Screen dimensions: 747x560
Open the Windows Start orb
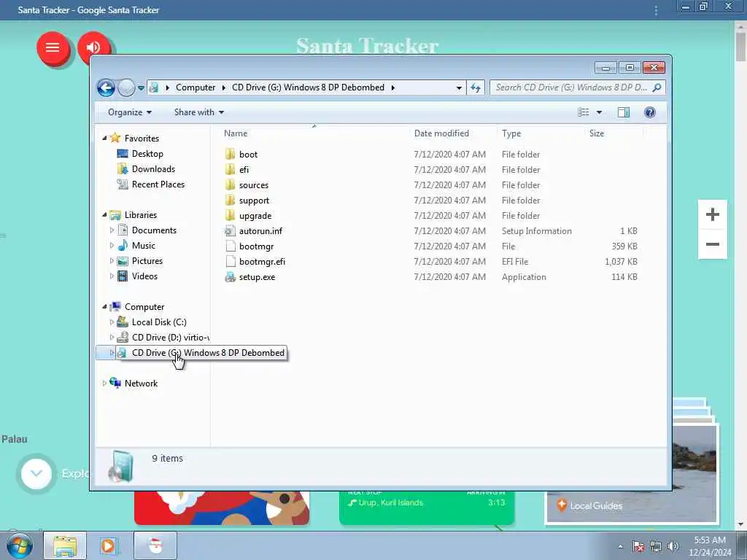click(x=20, y=545)
